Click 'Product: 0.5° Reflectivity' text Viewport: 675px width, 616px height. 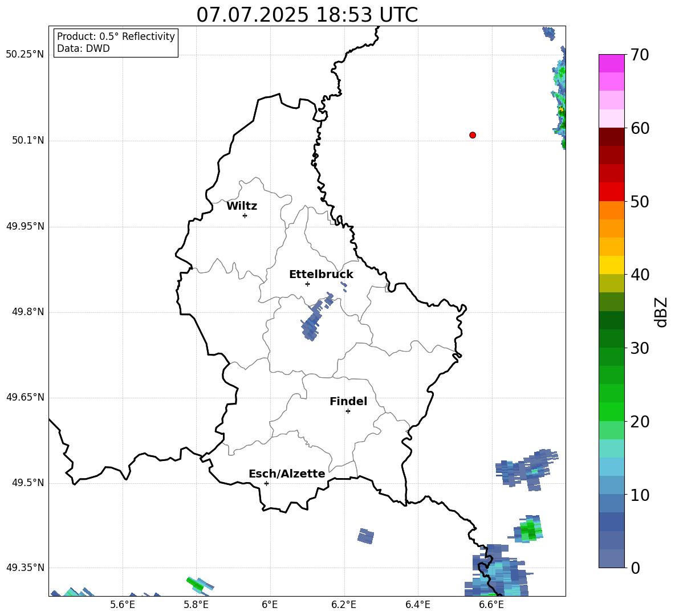[116, 36]
